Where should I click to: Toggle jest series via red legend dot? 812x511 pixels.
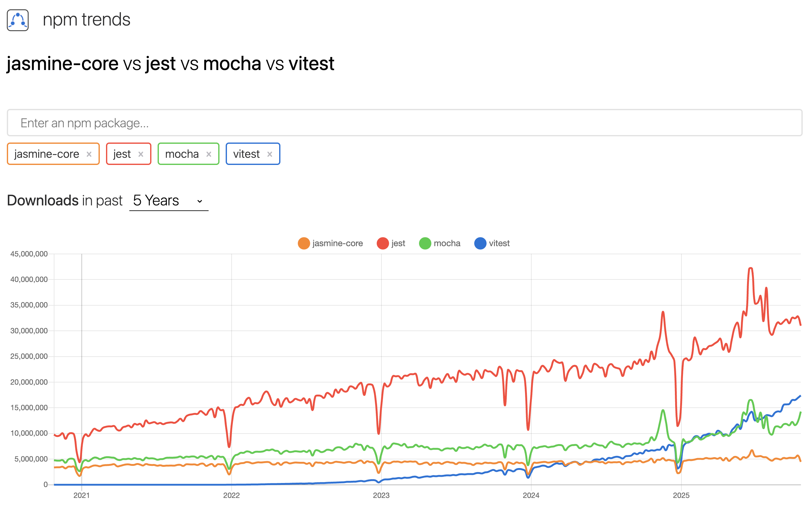pyautogui.click(x=383, y=243)
